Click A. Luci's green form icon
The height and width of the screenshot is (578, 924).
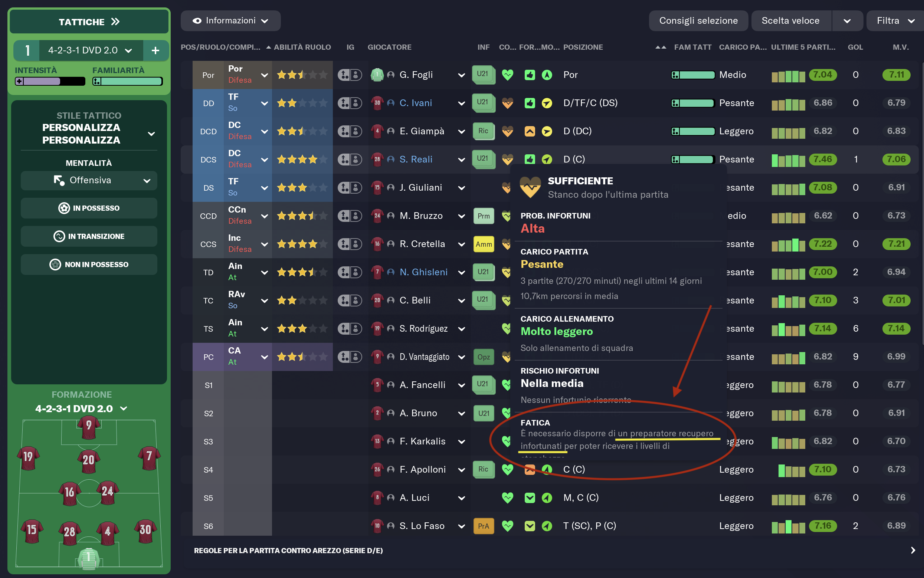pos(530,498)
